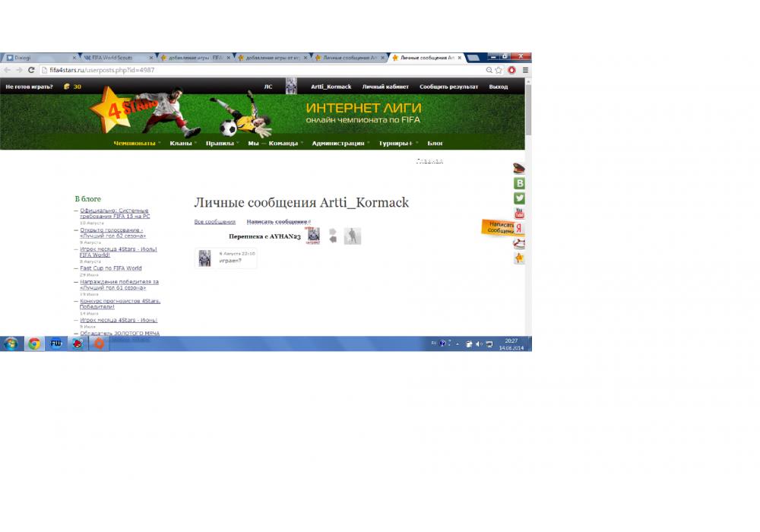
Task: Open the Artti_Kormack profile link
Action: 331,87
